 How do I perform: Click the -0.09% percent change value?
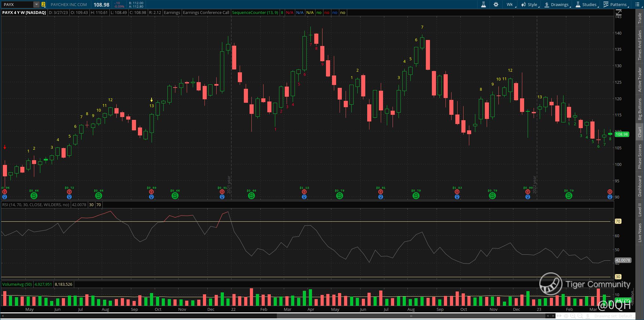(119, 6)
